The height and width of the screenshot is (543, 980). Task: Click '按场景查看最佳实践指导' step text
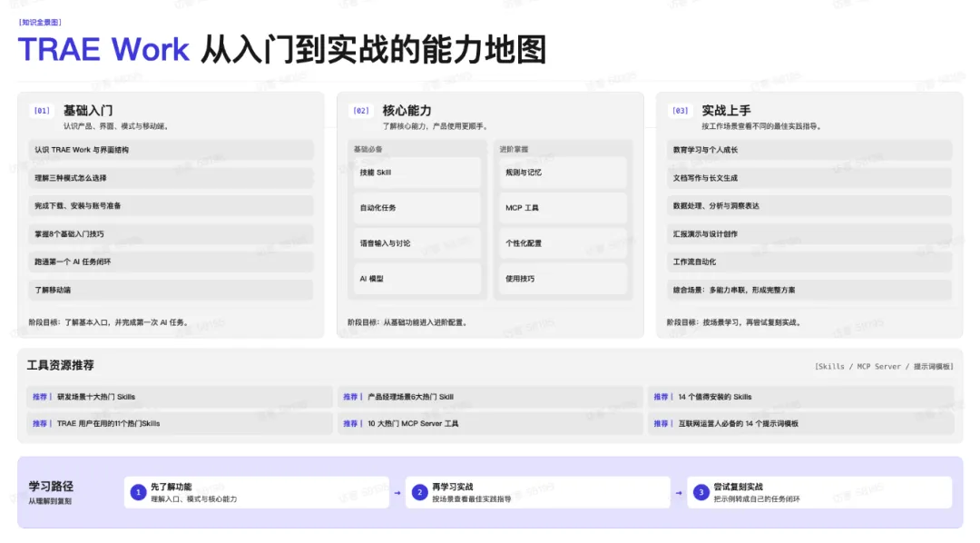(x=471, y=499)
